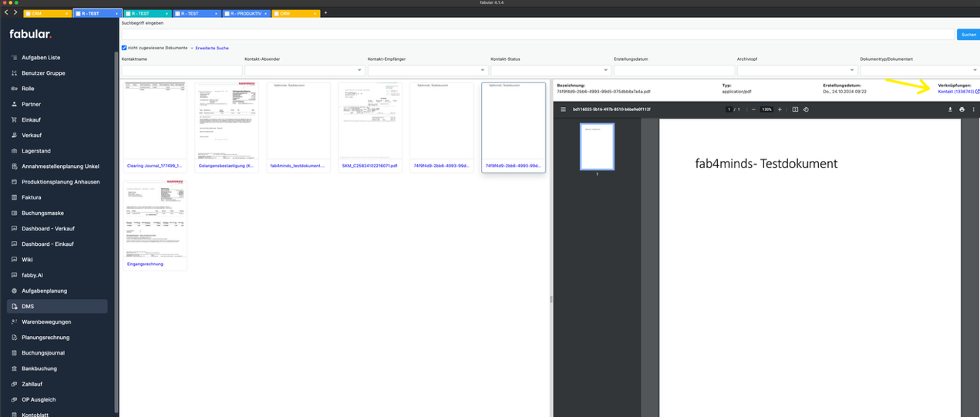Select the Eingangsrechnung thumbnail preview
The height and width of the screenshot is (417, 980).
pos(155,219)
